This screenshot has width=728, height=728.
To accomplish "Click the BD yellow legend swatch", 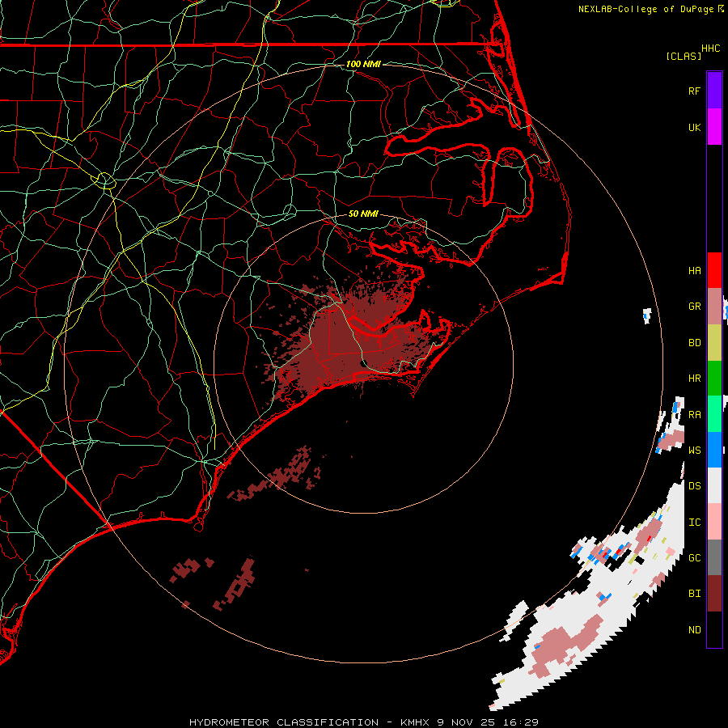I will click(714, 343).
